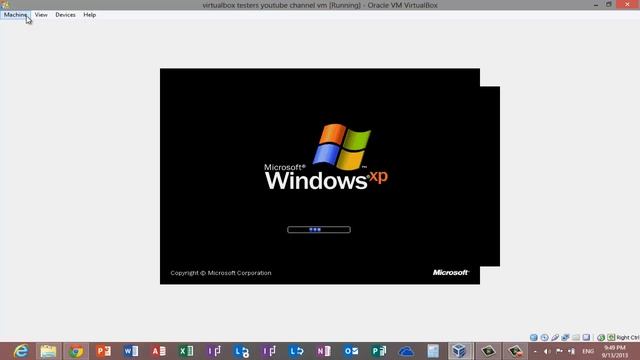This screenshot has width=640, height=360.
Task: Open the dark taskbar icon with red badge
Action: coord(516,351)
